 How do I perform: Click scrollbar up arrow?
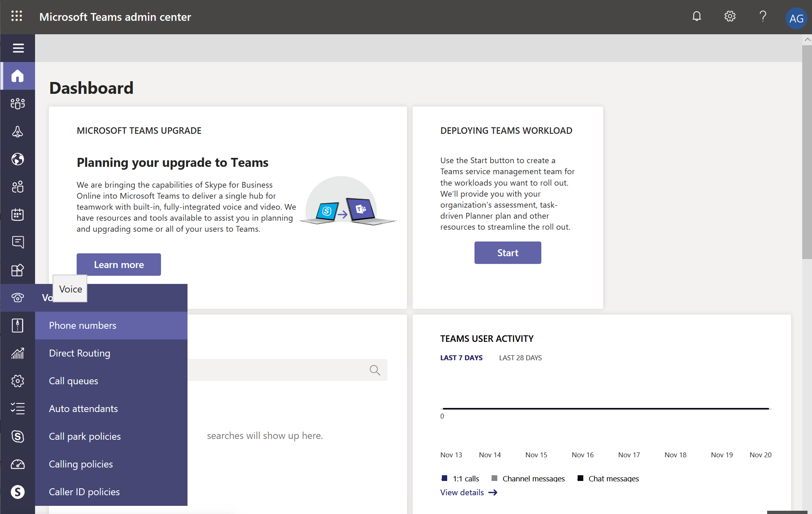[x=807, y=40]
